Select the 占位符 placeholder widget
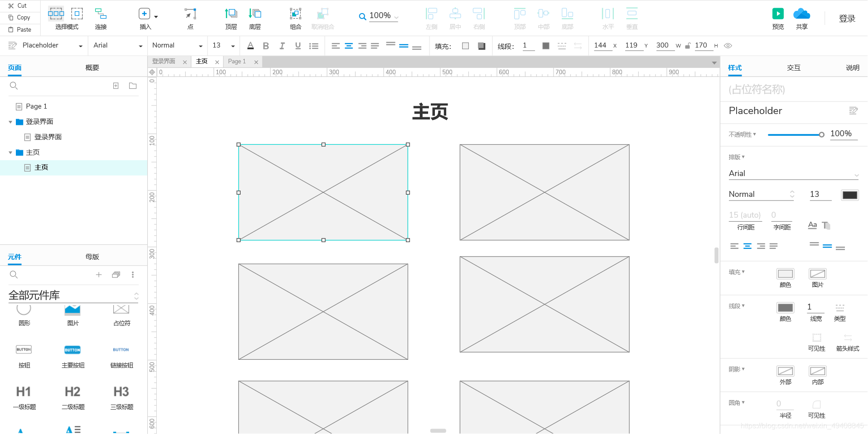868x434 pixels. click(121, 315)
